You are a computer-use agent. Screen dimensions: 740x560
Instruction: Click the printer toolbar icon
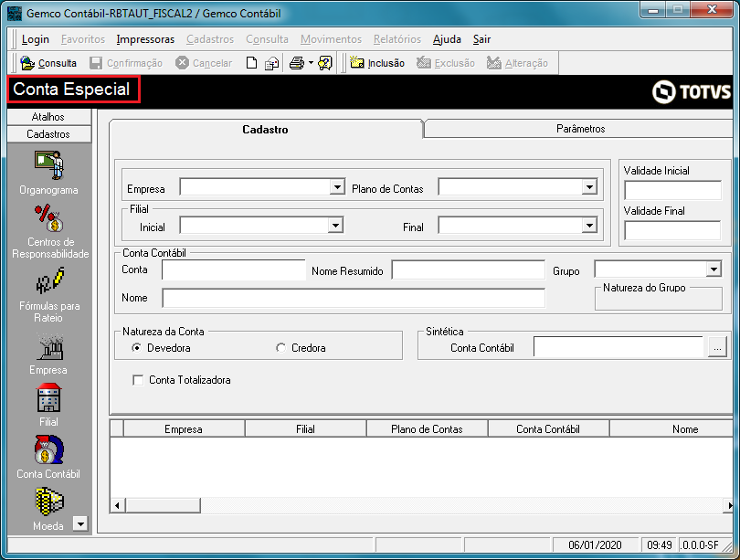(297, 63)
